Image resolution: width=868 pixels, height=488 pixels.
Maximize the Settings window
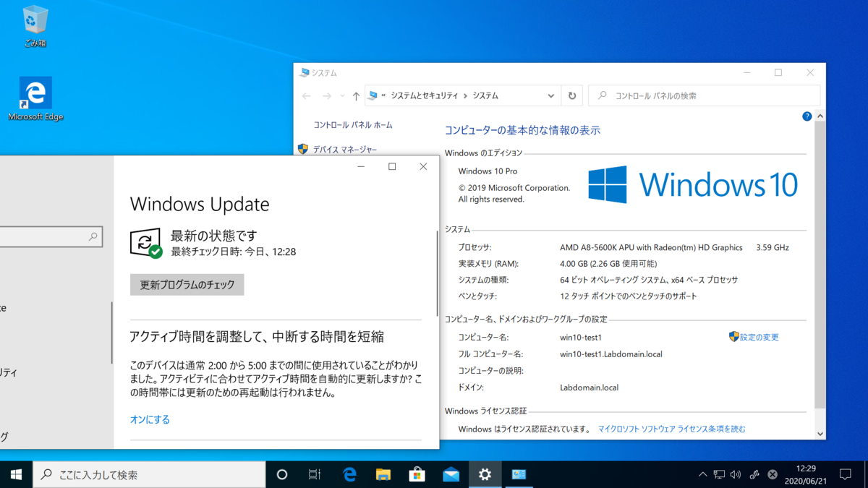coord(392,166)
